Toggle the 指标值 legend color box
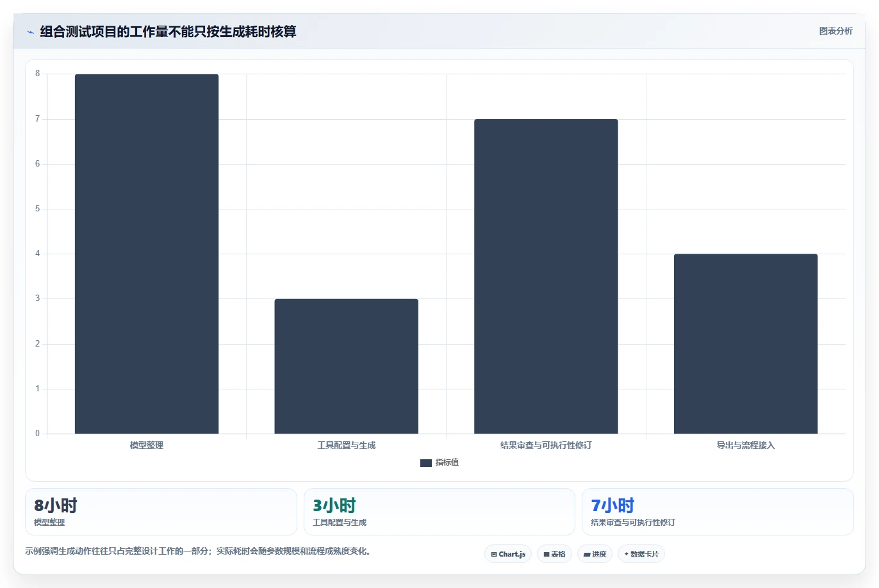 (426, 463)
